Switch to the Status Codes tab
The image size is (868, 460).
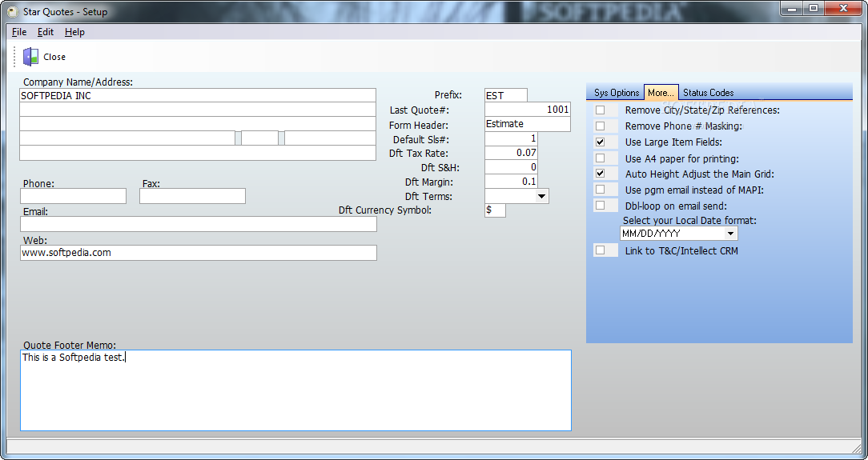(x=709, y=93)
